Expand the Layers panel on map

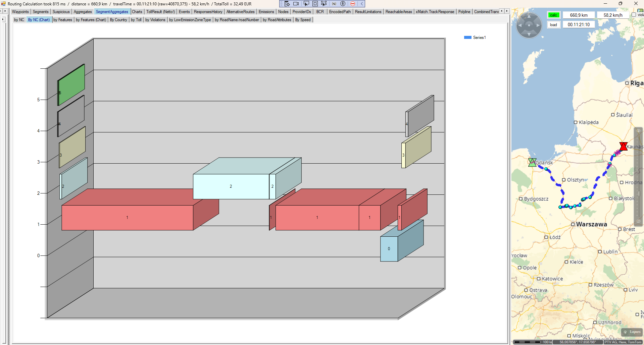632,332
